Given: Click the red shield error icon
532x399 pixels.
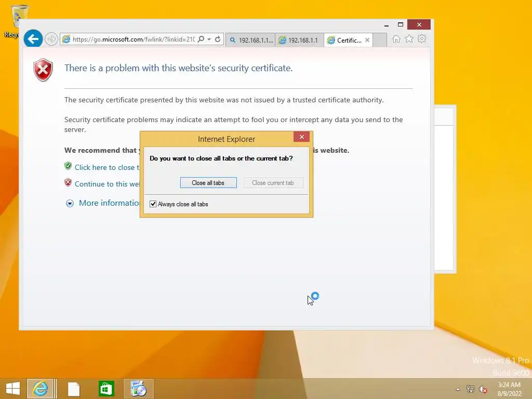Looking at the screenshot, I should click(43, 70).
